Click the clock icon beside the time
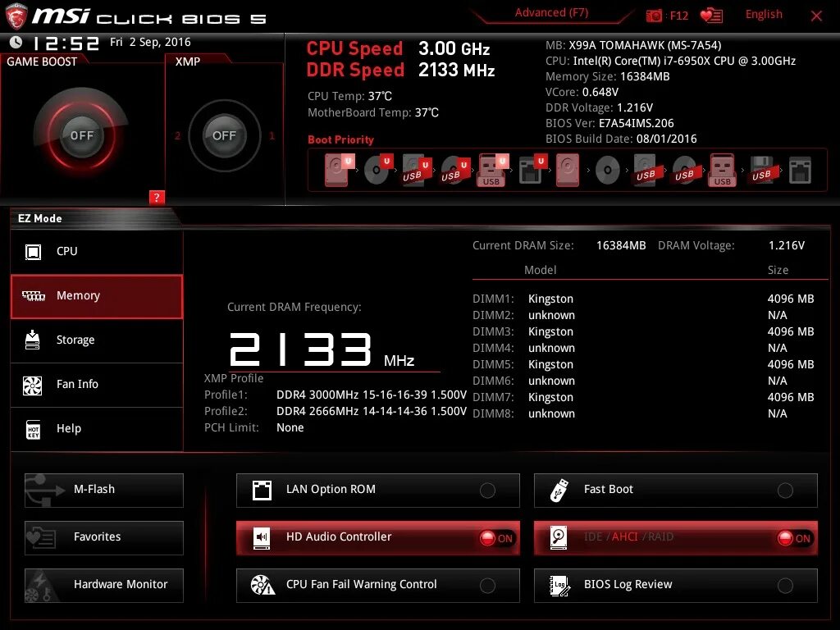840x630 pixels. pos(16,42)
